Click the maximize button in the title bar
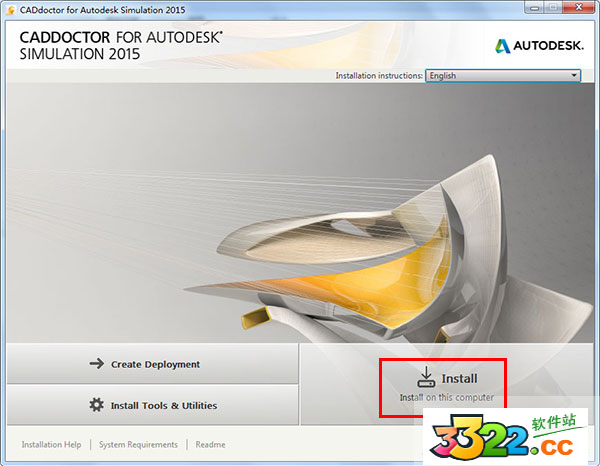600x466 pixels. click(x=553, y=7)
